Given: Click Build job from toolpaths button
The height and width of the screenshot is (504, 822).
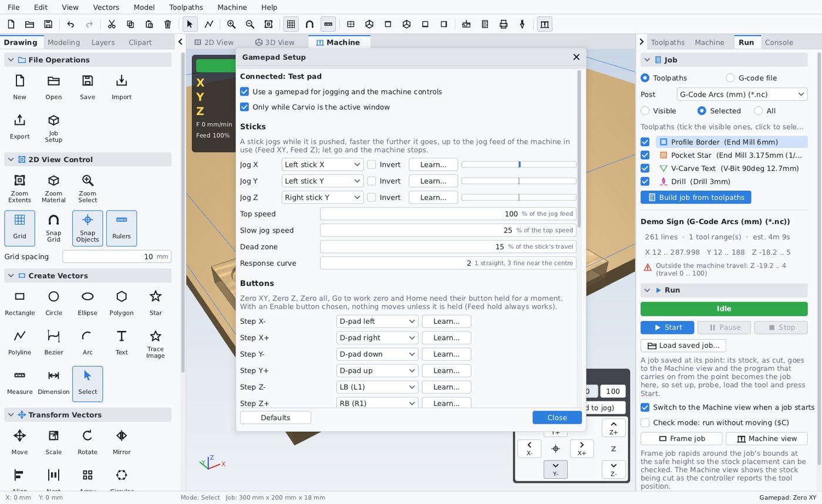Looking at the screenshot, I should 696,197.
